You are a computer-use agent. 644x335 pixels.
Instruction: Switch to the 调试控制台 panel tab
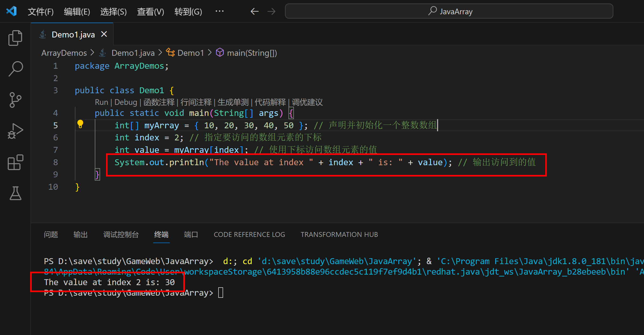tap(121, 234)
